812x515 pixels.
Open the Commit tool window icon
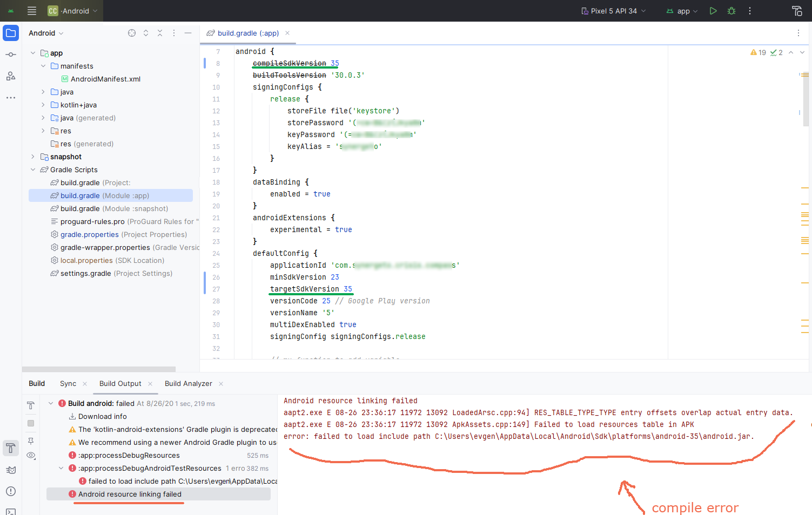[x=11, y=55]
